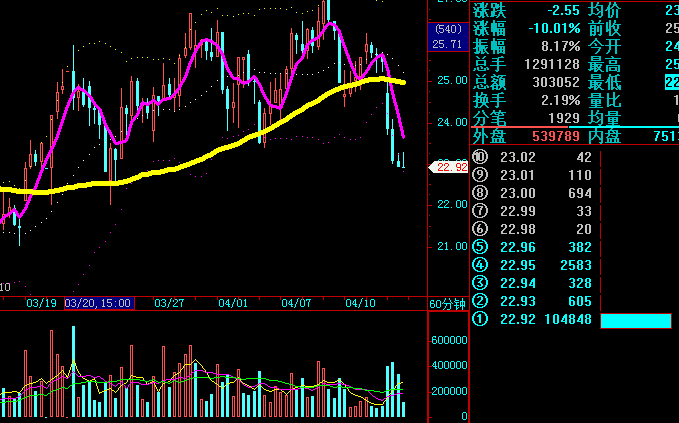
Task: Click the 最高 label
Action: tap(605, 65)
